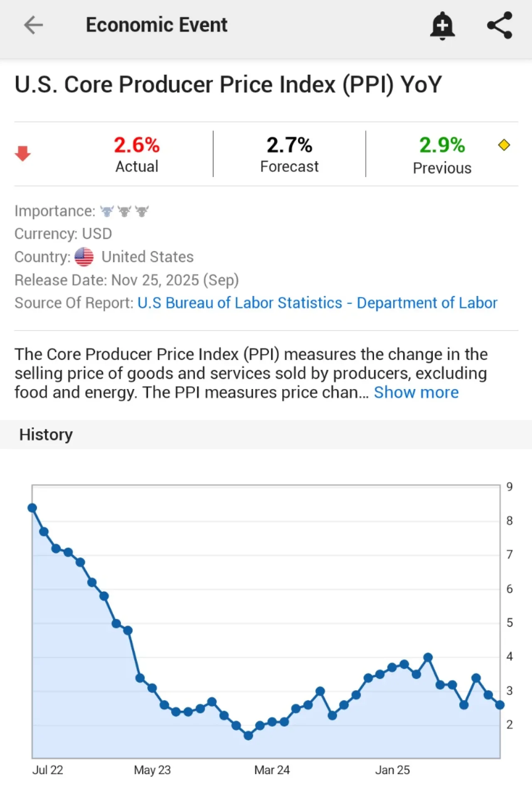Click the first blue bull importance icon

tap(107, 211)
